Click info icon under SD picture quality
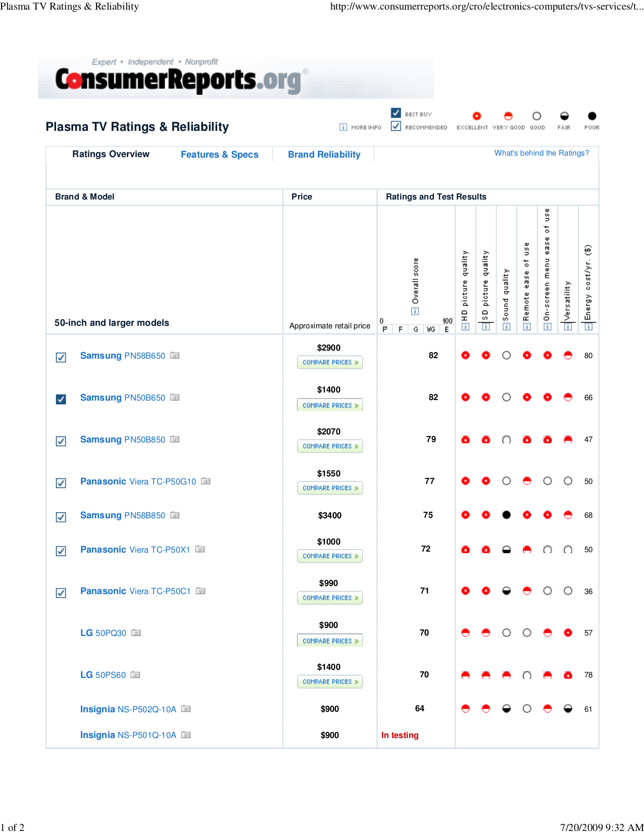This screenshot has height=834, width=644. 486,327
